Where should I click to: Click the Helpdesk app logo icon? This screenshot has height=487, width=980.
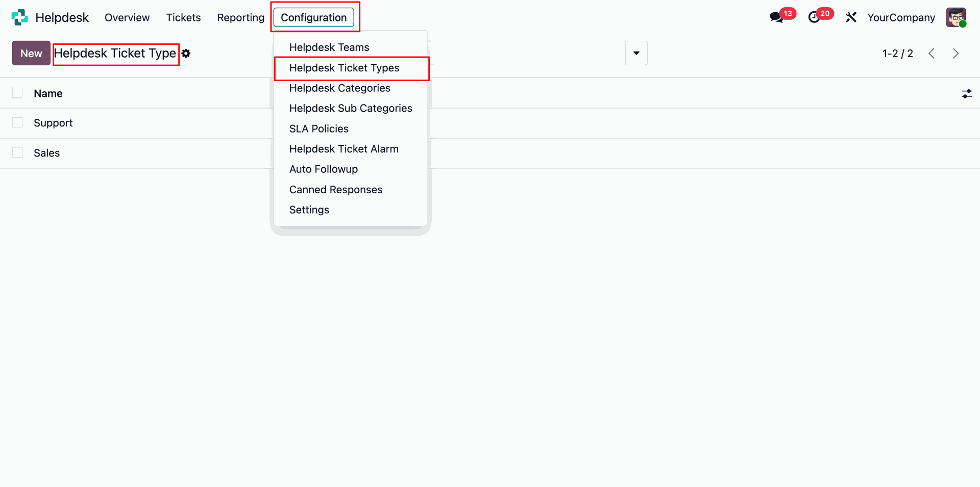[19, 17]
